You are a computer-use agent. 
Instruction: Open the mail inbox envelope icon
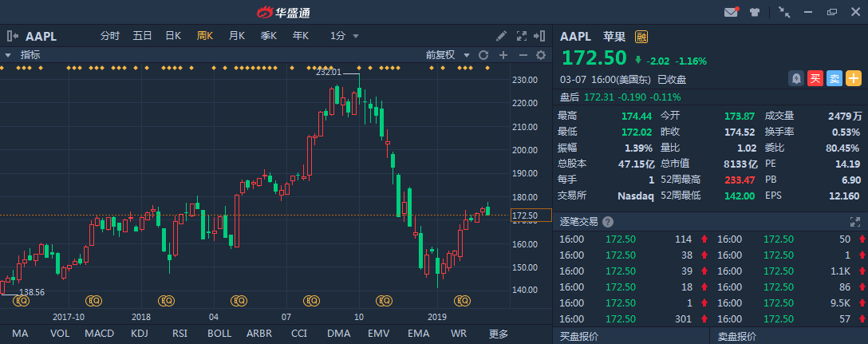(730, 12)
